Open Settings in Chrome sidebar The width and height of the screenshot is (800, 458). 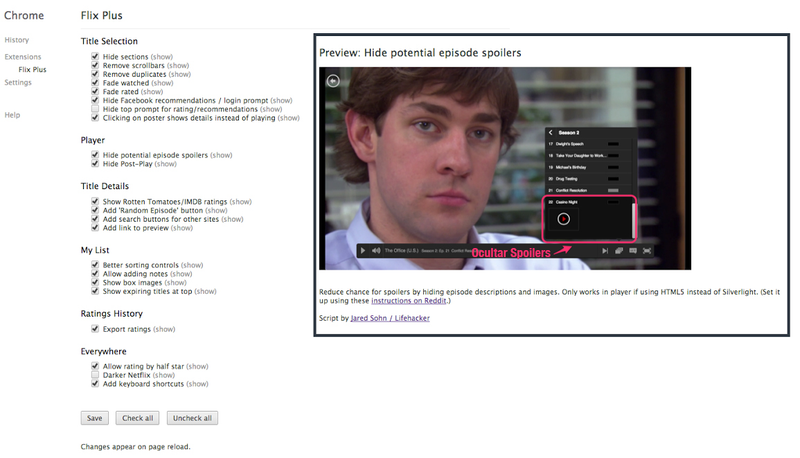tap(18, 82)
